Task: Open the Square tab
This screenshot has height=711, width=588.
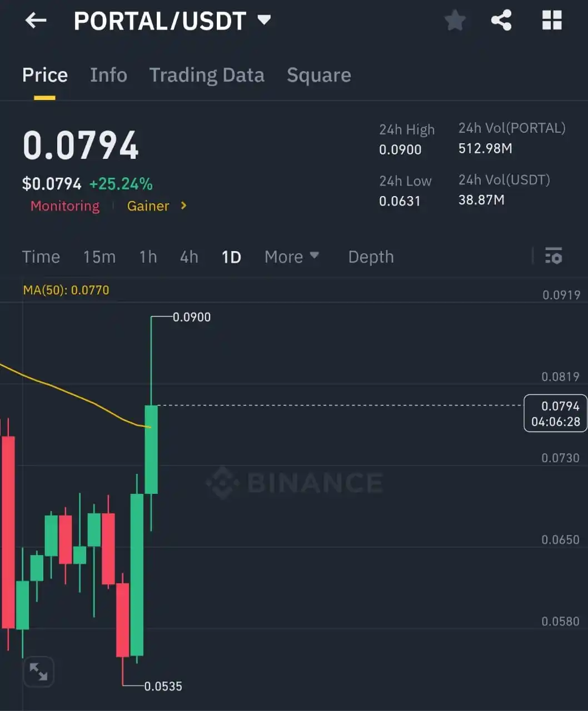Action: 318,75
